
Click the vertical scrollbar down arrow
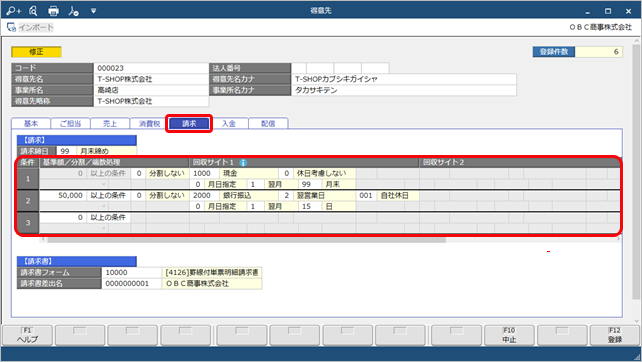(x=636, y=321)
